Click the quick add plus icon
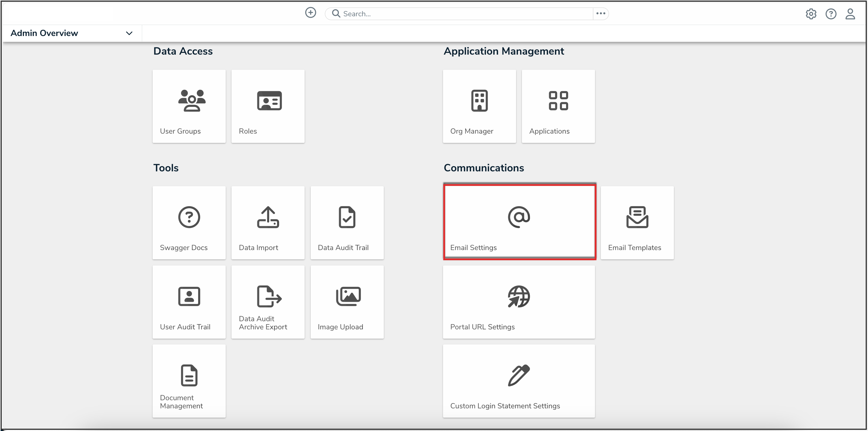 [x=310, y=13]
